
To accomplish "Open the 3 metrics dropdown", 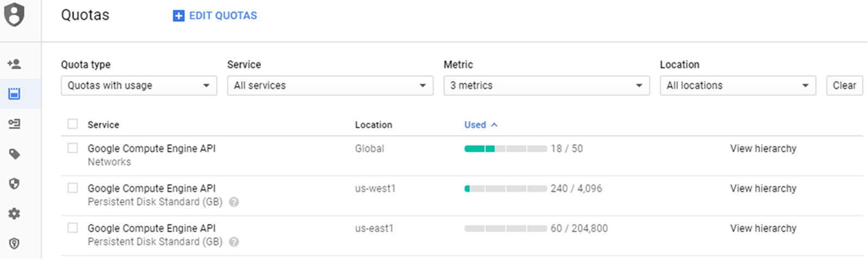I will pos(546,85).
